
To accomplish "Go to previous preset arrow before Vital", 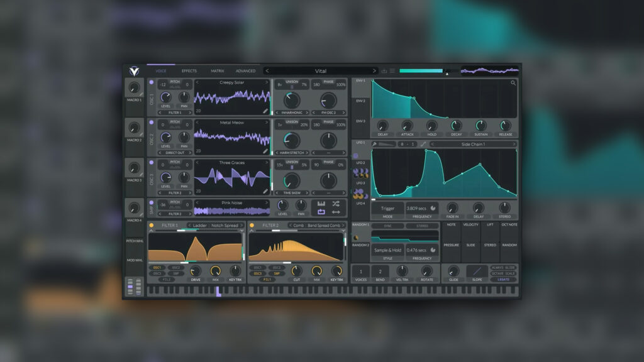I will 267,71.
